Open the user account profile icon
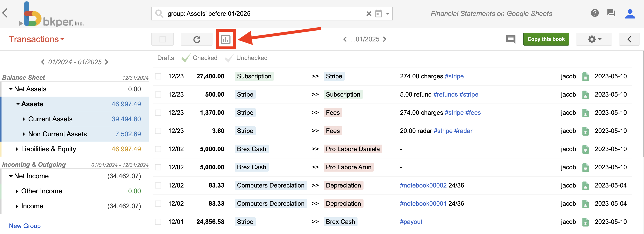The height and width of the screenshot is (234, 644). [630, 14]
